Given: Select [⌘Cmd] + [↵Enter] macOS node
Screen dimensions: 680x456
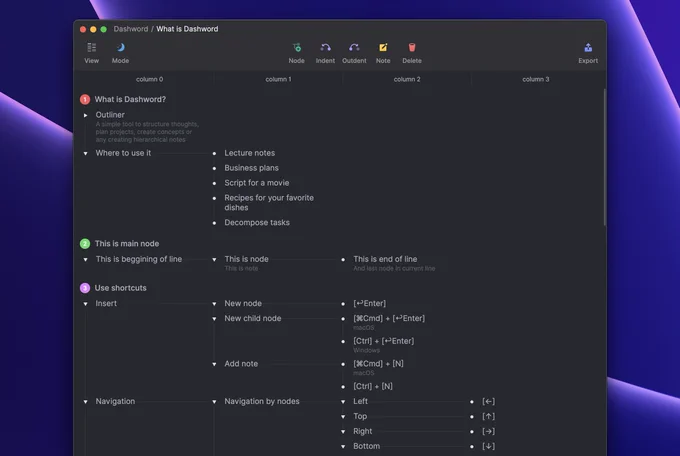Looking at the screenshot, I should (389, 318).
